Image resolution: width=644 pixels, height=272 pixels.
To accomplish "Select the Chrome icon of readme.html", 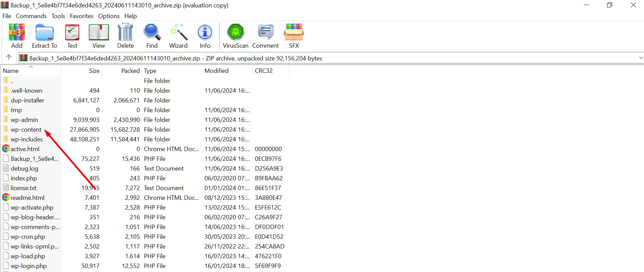I will pyautogui.click(x=6, y=197).
